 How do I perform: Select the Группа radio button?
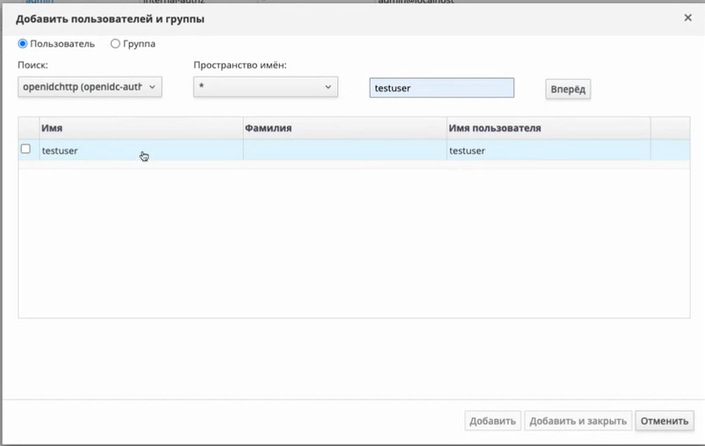pyautogui.click(x=115, y=44)
